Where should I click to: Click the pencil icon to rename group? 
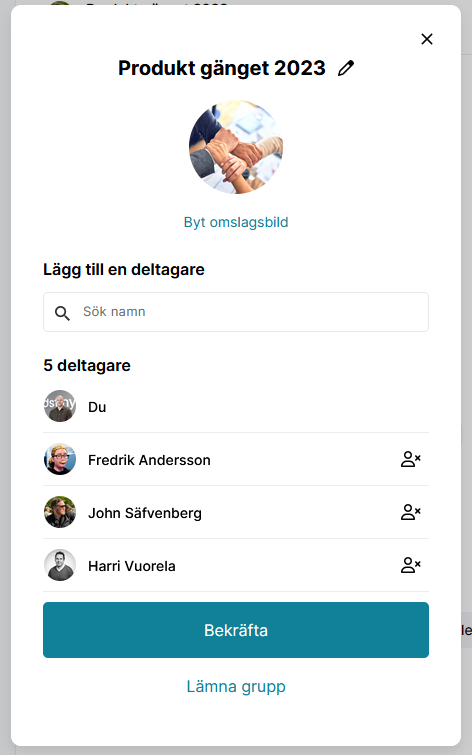346,68
